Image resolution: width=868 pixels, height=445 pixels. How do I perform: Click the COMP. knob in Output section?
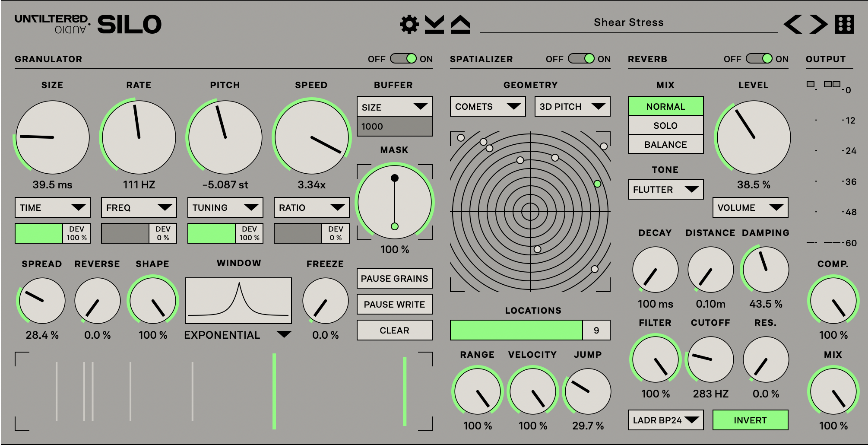(x=833, y=301)
